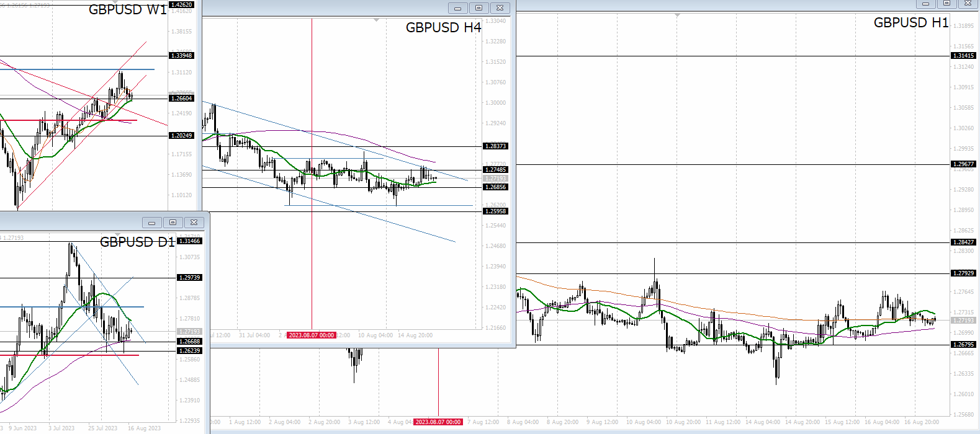Screen dimensions: 980x434
Task: Click the gray 1.27193 current price in H4 chart
Action: click(496, 179)
